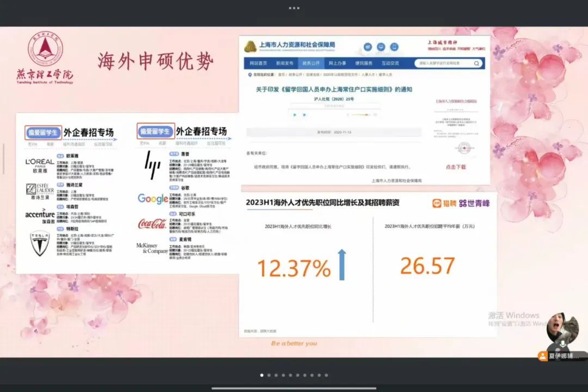Click the Shanghai HR bureau gold emblem

[x=250, y=46]
